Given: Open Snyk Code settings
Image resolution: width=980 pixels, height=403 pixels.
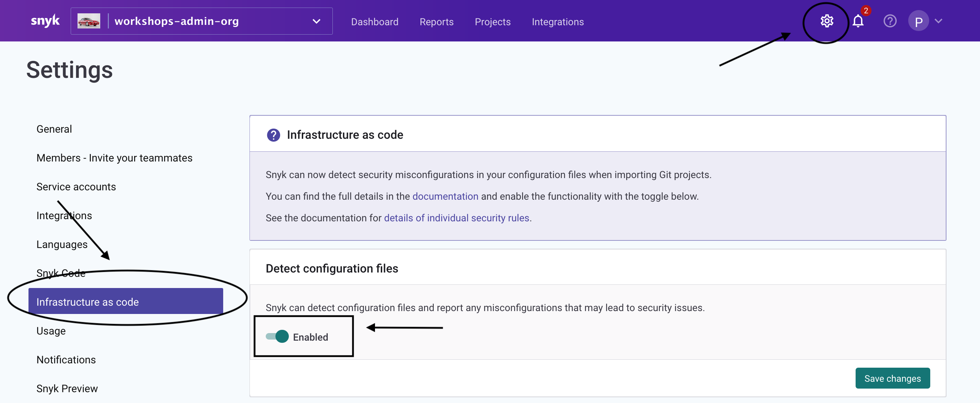Looking at the screenshot, I should click(61, 273).
